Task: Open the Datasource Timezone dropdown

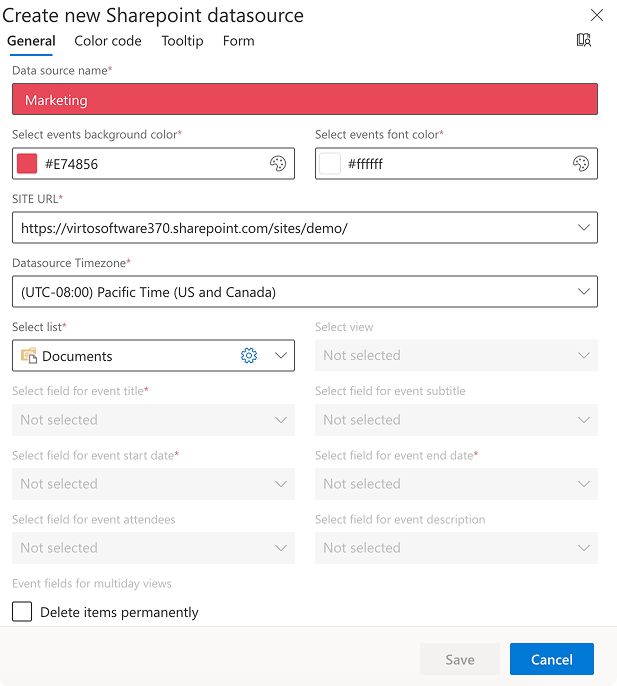Action: [x=584, y=292]
